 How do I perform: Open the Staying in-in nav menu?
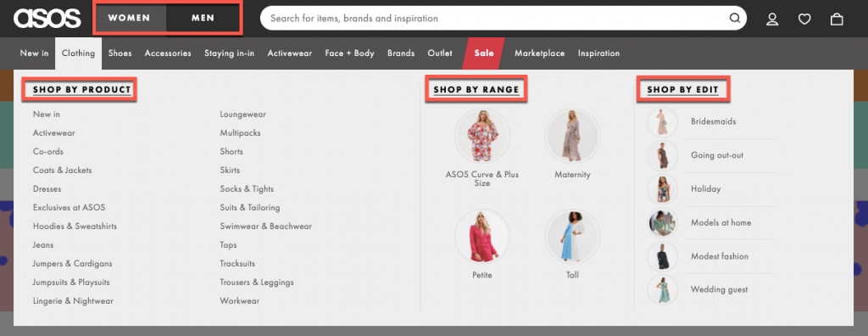click(229, 53)
